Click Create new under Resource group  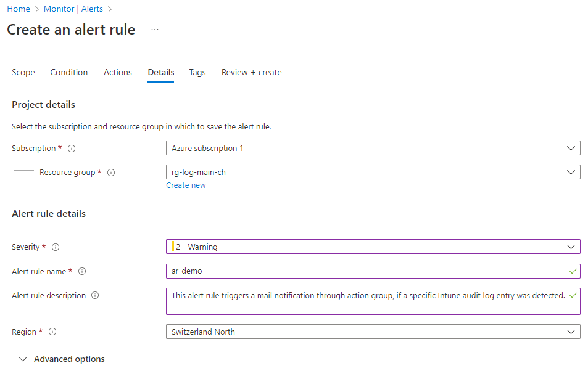(186, 185)
